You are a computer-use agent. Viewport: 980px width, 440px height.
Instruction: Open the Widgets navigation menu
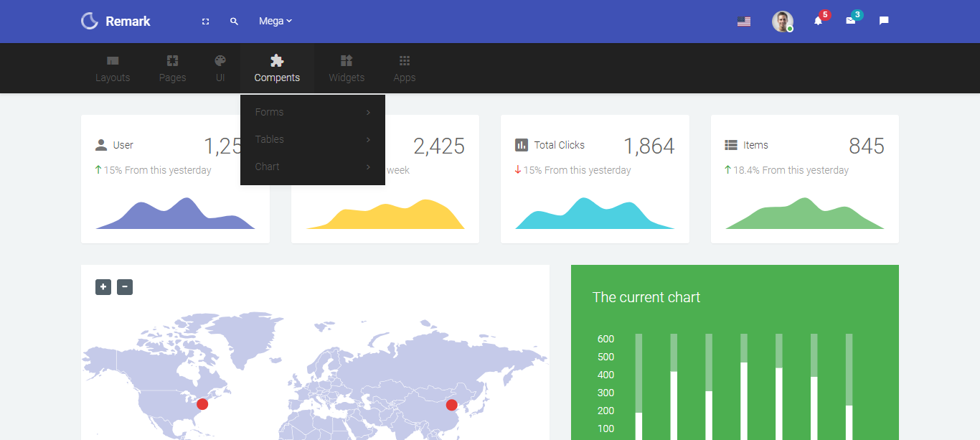tap(347, 68)
